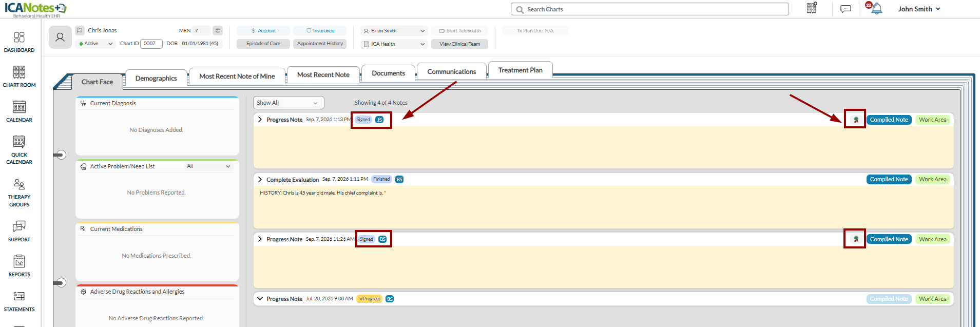Click the Episode of Care button
980x327 pixels.
263,44
